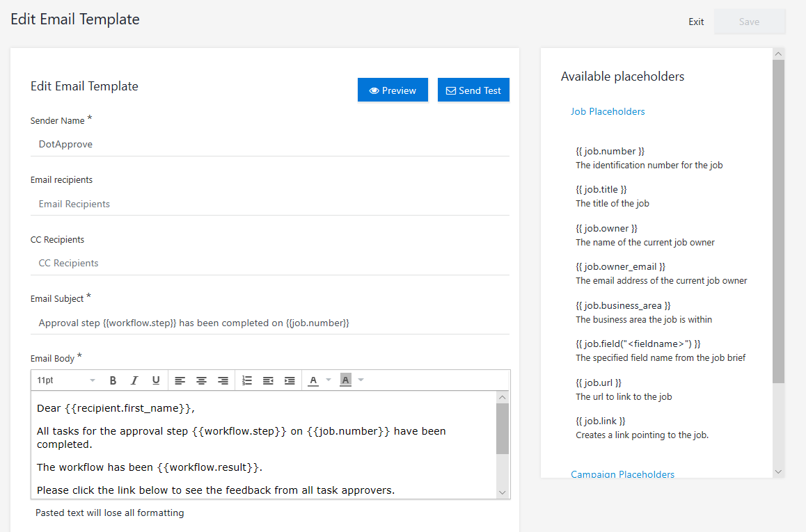
Task: Decrease indent in email body
Action: (x=269, y=380)
